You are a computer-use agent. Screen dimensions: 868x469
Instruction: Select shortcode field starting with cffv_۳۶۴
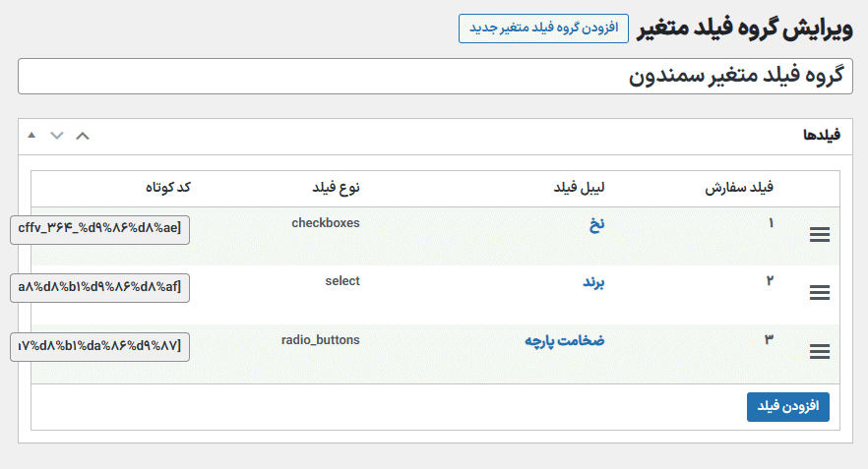(99, 229)
